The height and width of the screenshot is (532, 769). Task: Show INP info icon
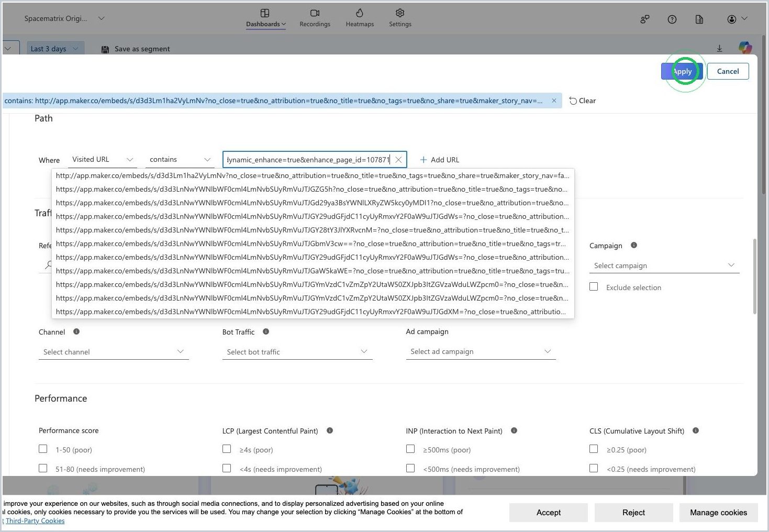pyautogui.click(x=514, y=430)
